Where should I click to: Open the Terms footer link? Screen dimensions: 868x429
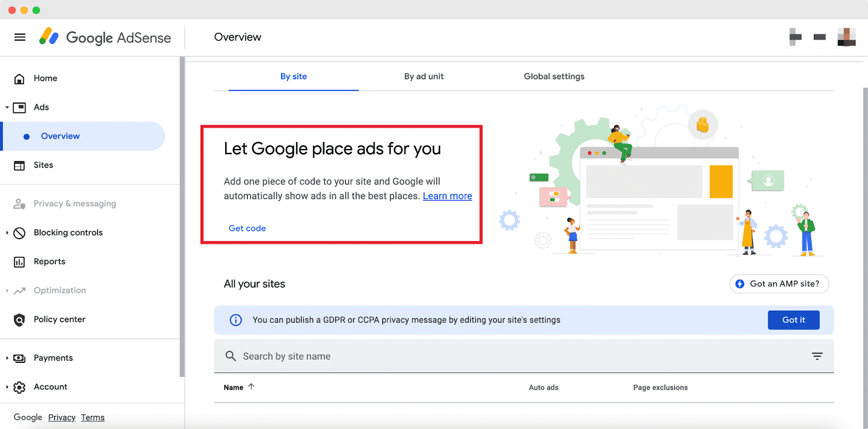click(93, 418)
